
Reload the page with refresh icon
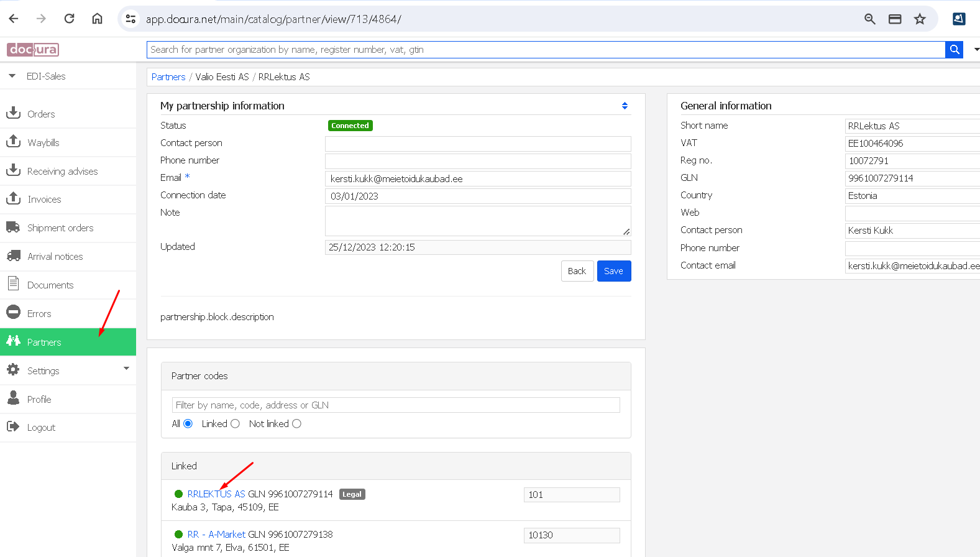[x=69, y=19]
